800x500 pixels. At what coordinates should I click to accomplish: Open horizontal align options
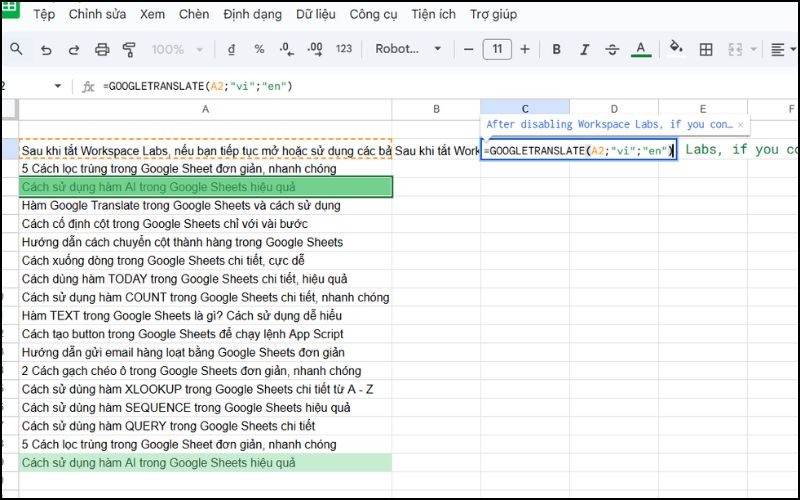tap(778, 49)
